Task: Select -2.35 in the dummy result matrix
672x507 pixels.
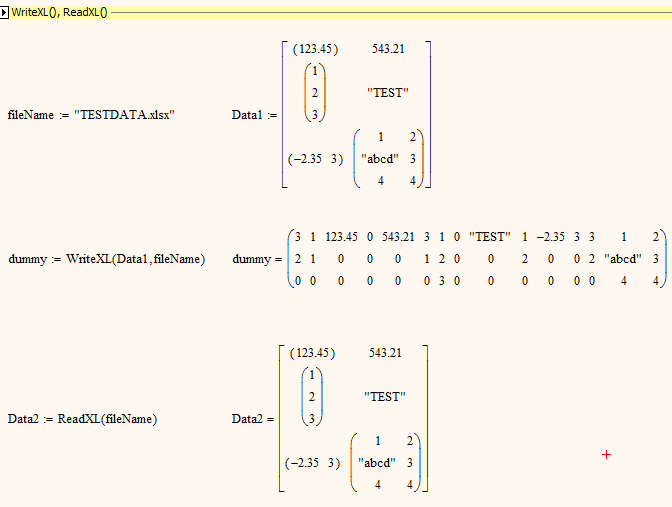Action: 551,237
